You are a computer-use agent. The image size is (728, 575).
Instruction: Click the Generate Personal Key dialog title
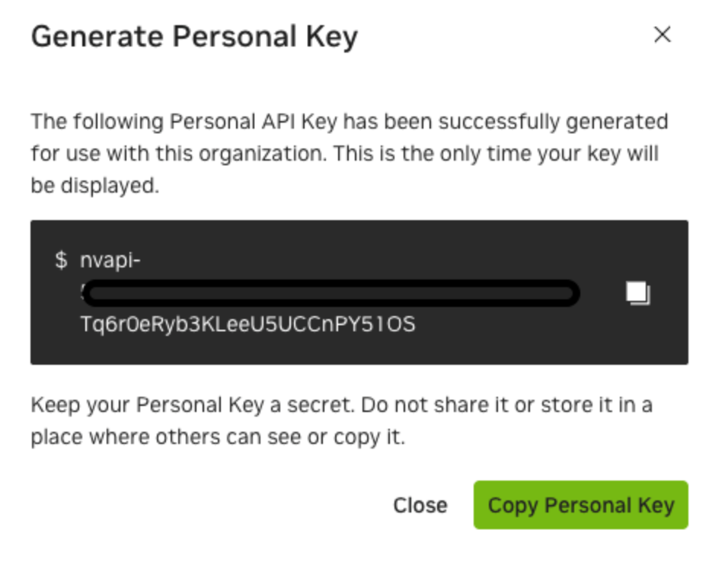[x=194, y=37]
